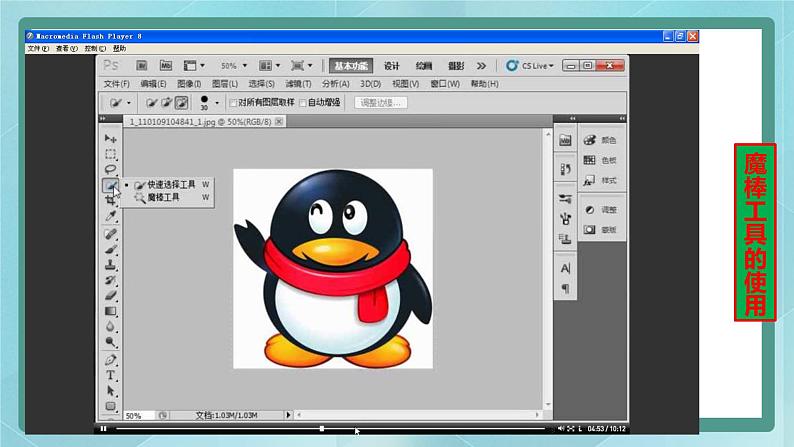Open the 选择(S) menu
Viewport: 794px width, 447px height.
click(261, 84)
